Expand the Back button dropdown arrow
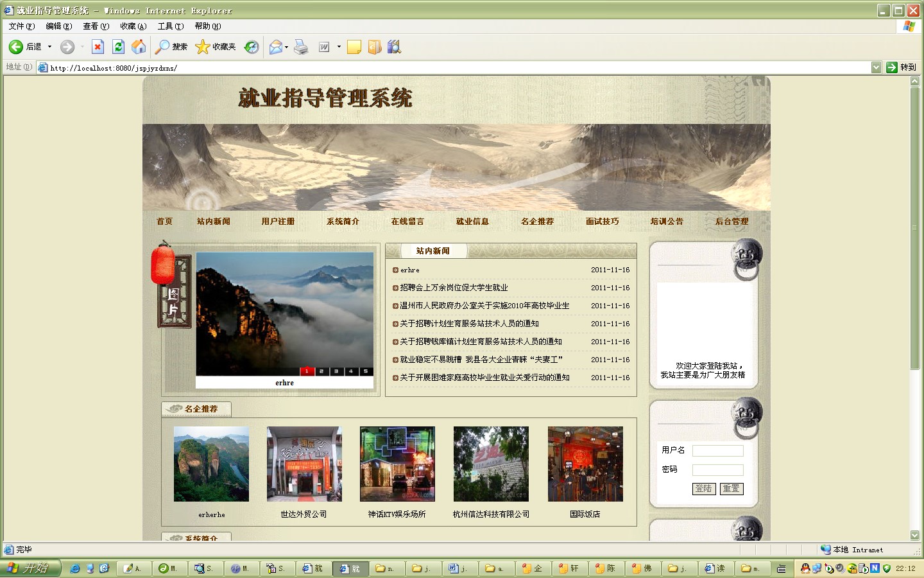 click(x=48, y=46)
